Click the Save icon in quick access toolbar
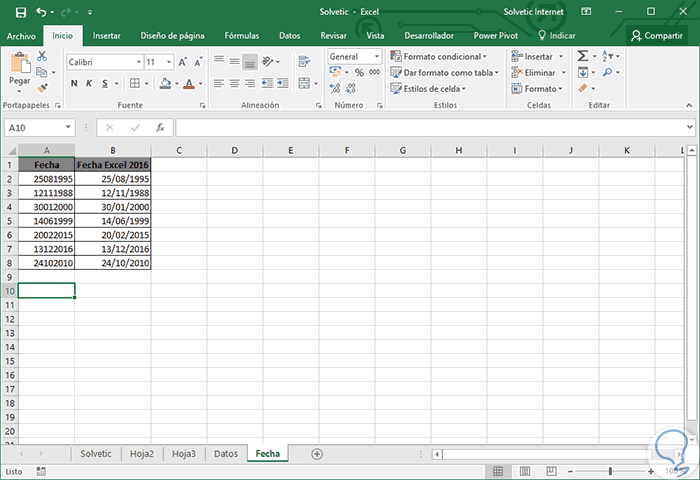This screenshot has width=700, height=480. click(x=21, y=12)
